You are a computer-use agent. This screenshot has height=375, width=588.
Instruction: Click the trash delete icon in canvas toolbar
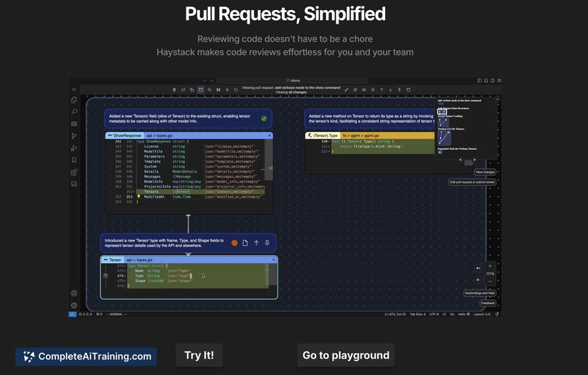coord(174,90)
